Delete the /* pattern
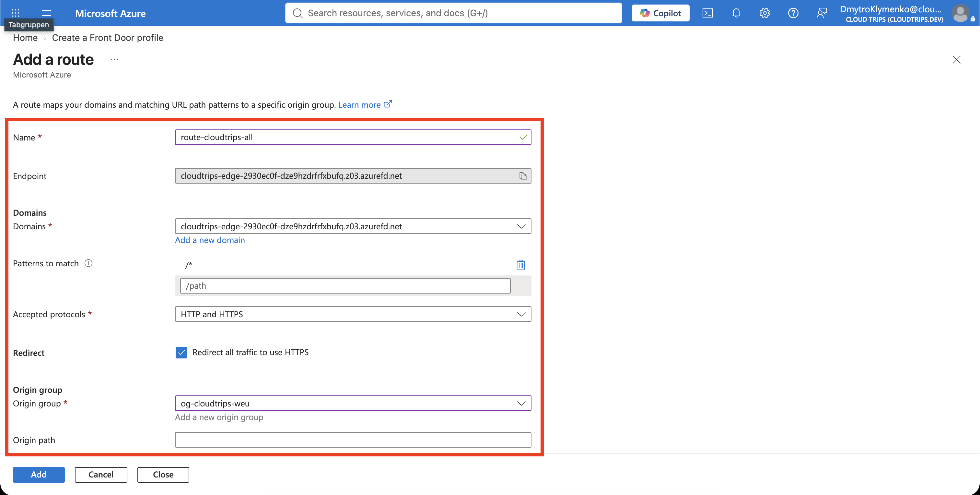 click(521, 265)
